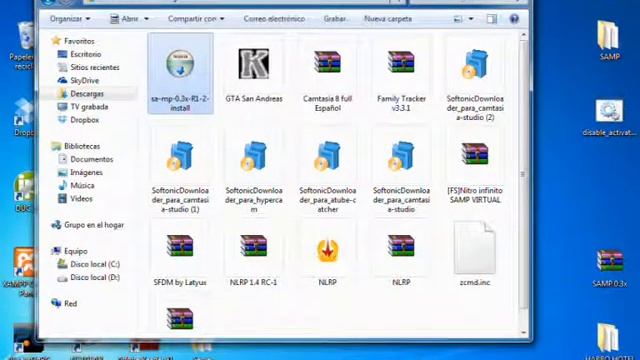Open Disco local (C:)
The width and height of the screenshot is (640, 360).
89,264
